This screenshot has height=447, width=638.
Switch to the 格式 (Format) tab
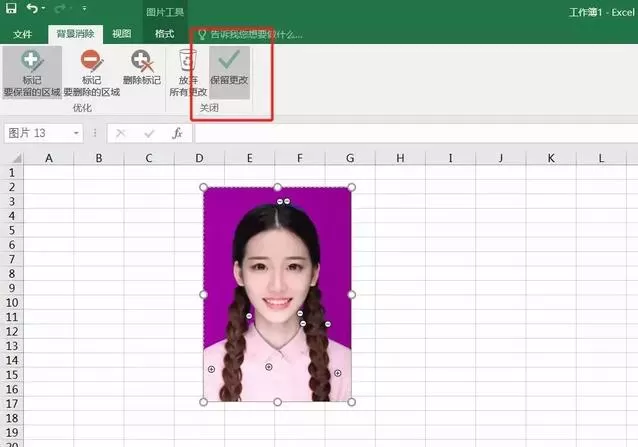click(x=165, y=34)
